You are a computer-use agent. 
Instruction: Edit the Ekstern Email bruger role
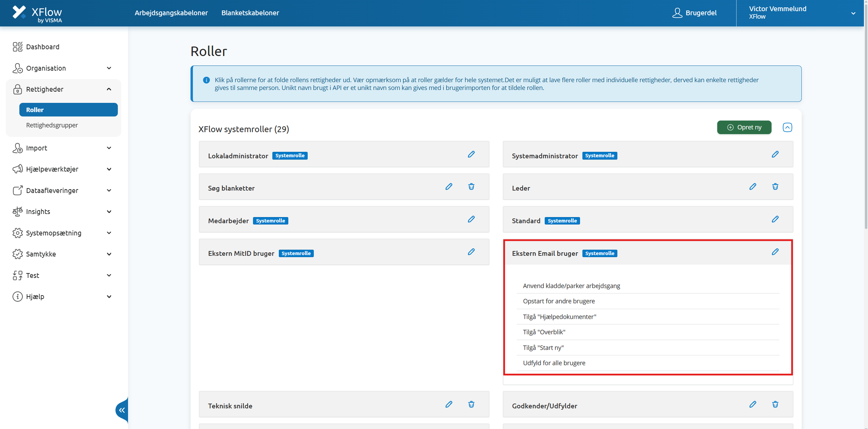[775, 252]
